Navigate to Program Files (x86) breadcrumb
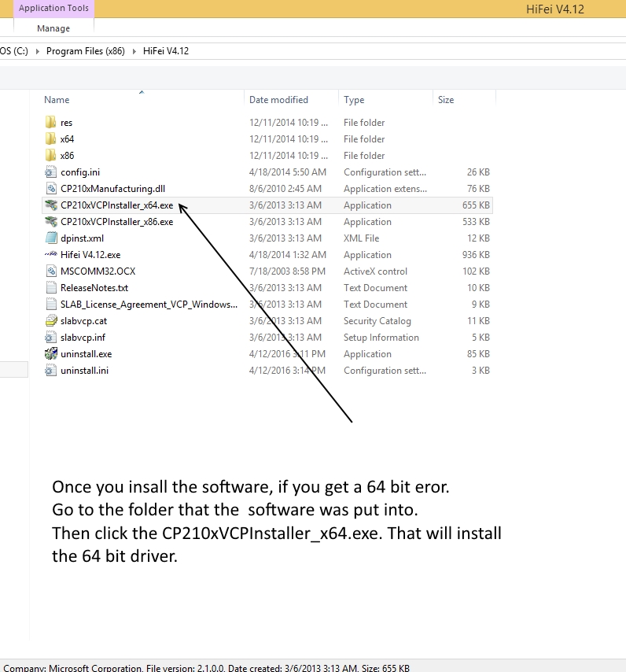This screenshot has height=672, width=626. tap(86, 51)
